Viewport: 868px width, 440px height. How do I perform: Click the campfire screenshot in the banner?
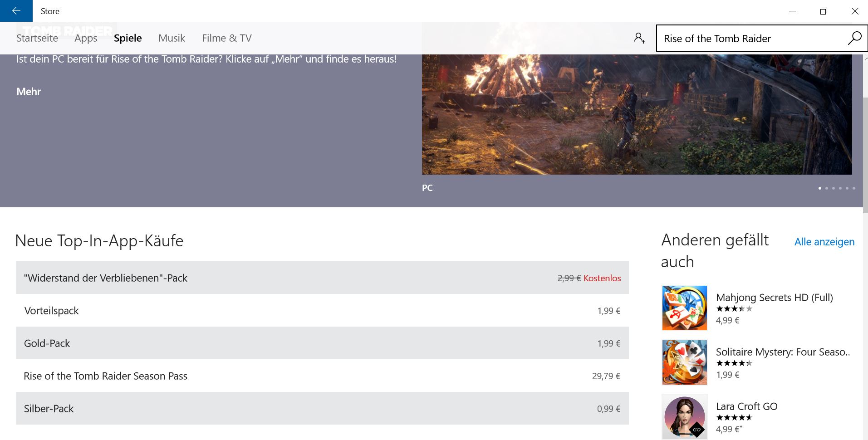pos(637,114)
